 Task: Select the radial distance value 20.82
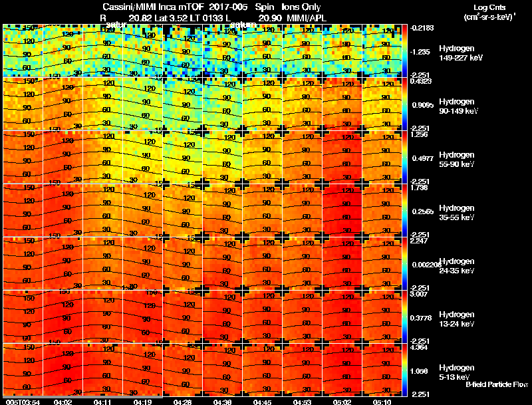pyautogui.click(x=140, y=18)
